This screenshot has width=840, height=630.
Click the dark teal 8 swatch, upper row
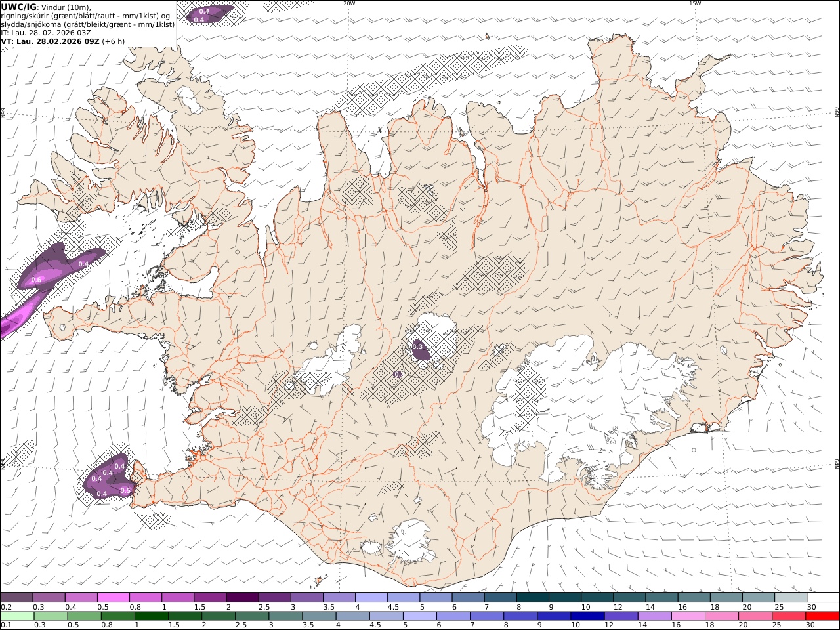tap(532, 598)
